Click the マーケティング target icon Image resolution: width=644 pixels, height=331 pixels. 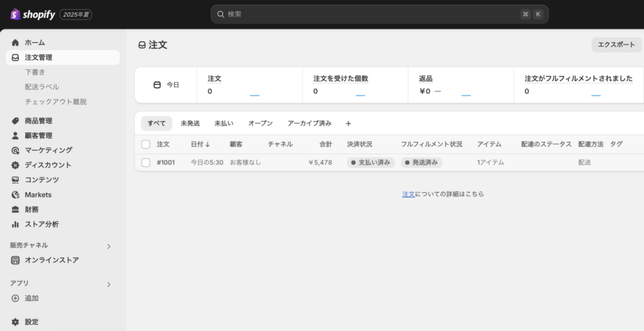click(x=15, y=150)
